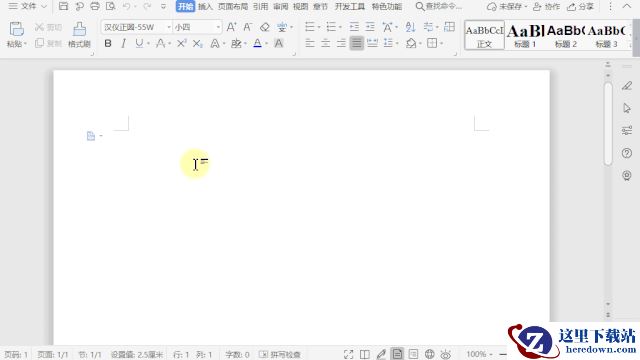
Task: Toggle justified alignment button
Action: (x=356, y=43)
